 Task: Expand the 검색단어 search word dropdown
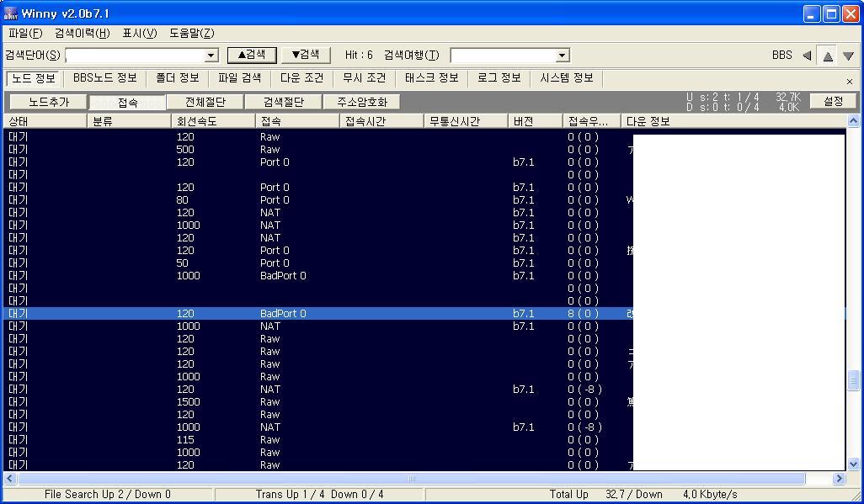coord(211,56)
